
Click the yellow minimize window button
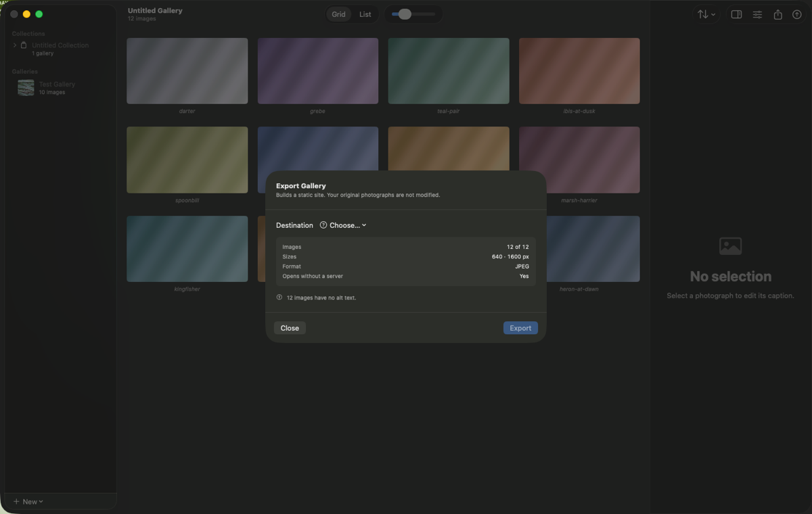tap(26, 14)
